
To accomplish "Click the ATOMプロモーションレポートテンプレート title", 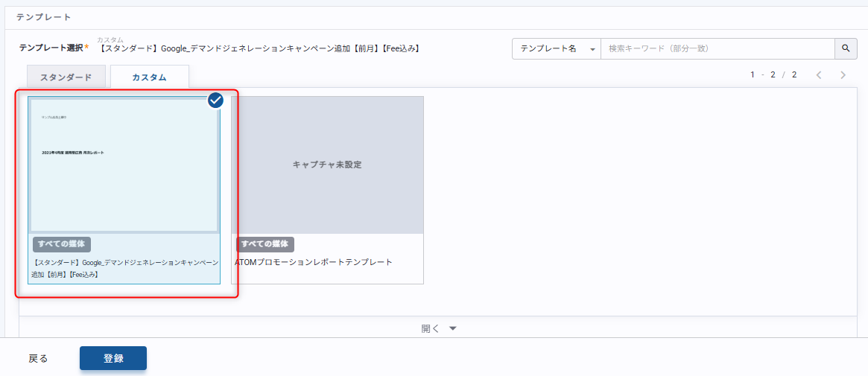I will pos(314,262).
